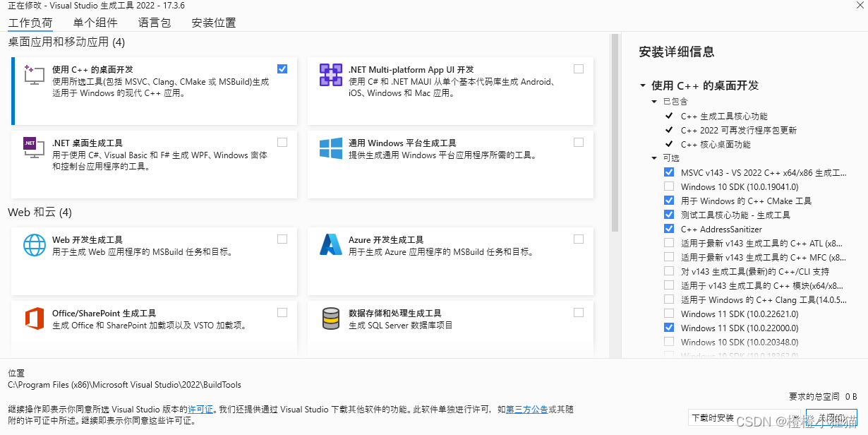Screen dimensions: 868x435
Task: Enable the Office/SharePoint 生成工具 checkbox
Action: point(282,313)
